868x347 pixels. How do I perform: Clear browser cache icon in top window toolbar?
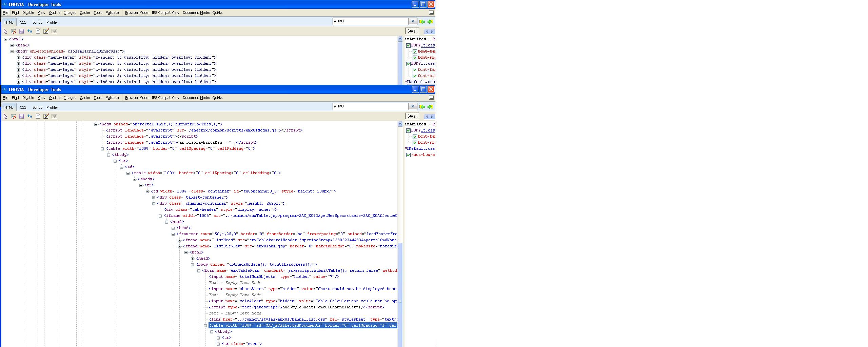[x=14, y=31]
